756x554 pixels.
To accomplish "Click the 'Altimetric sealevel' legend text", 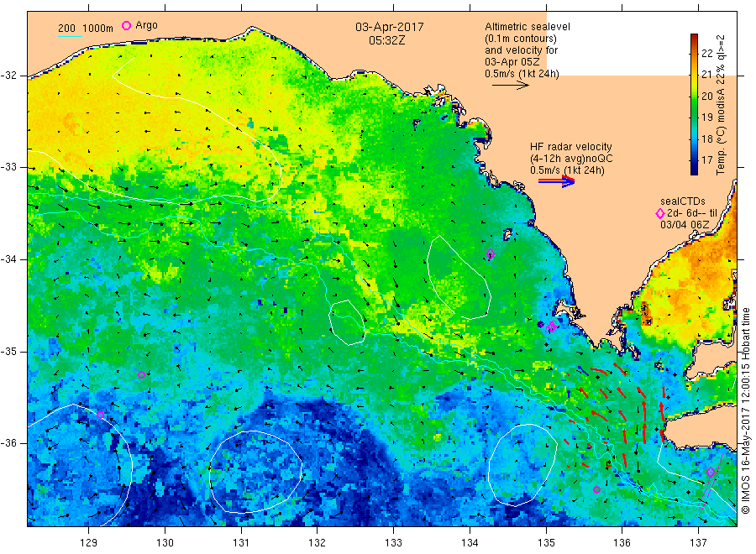I will point(528,27).
